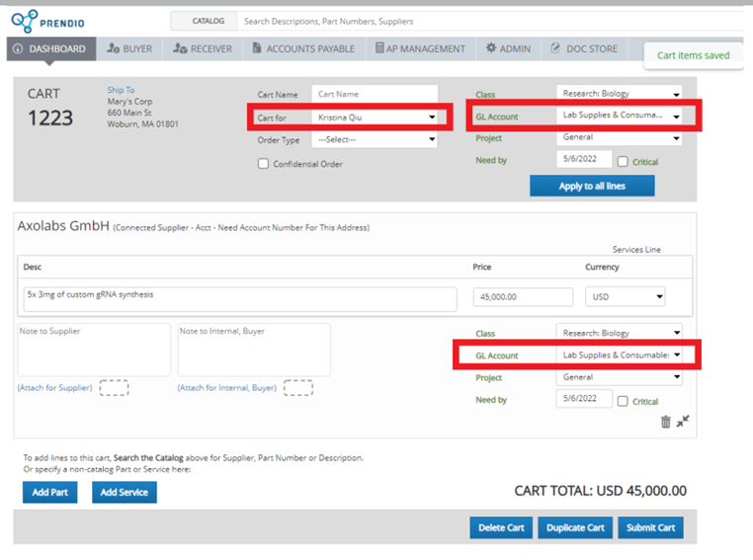Check the Critical box in cart header
753x560 pixels.
pyautogui.click(x=623, y=162)
